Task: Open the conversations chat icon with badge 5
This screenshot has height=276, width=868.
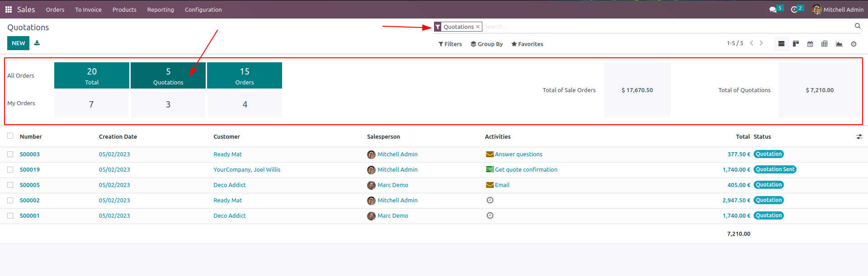Action: pos(773,9)
